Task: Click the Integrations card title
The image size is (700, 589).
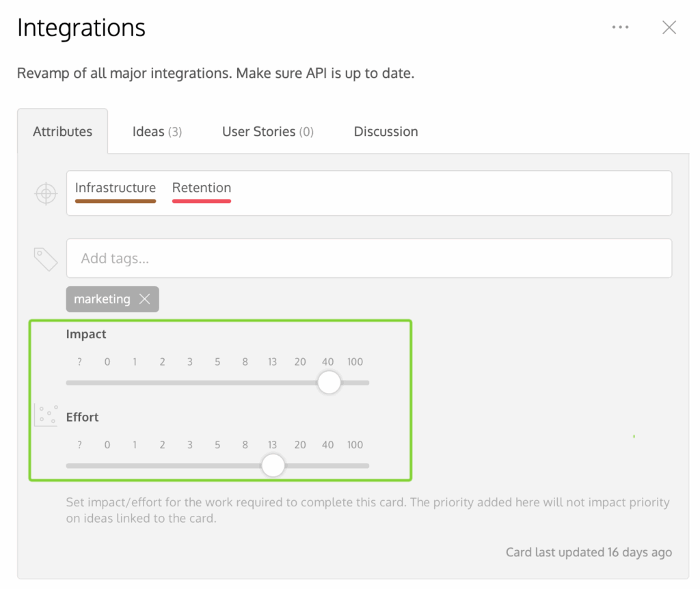Action: pyautogui.click(x=81, y=27)
